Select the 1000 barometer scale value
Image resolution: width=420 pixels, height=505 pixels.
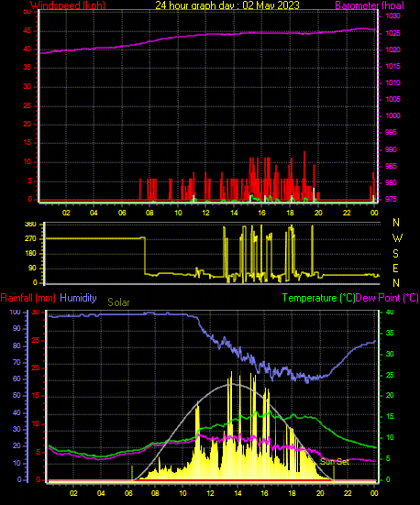click(x=392, y=115)
